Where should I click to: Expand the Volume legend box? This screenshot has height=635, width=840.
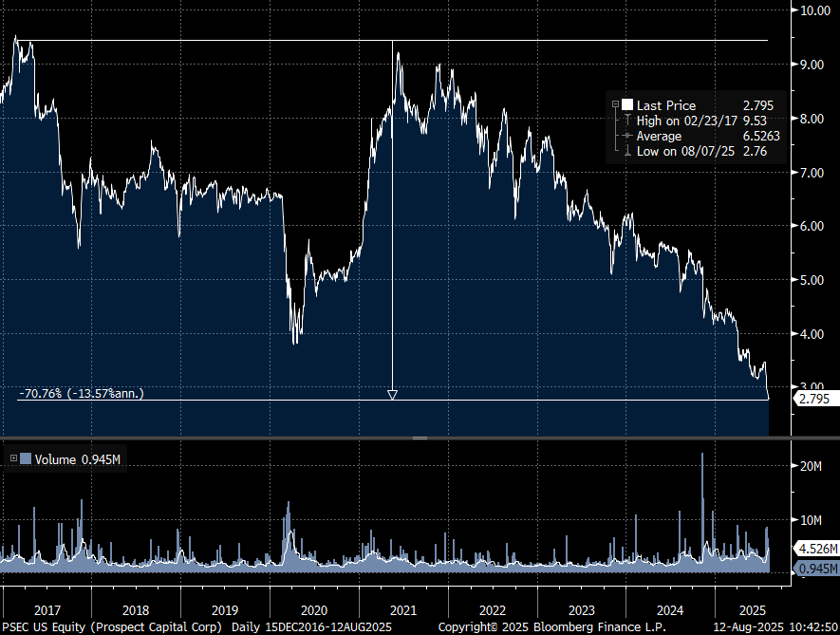(x=13, y=458)
